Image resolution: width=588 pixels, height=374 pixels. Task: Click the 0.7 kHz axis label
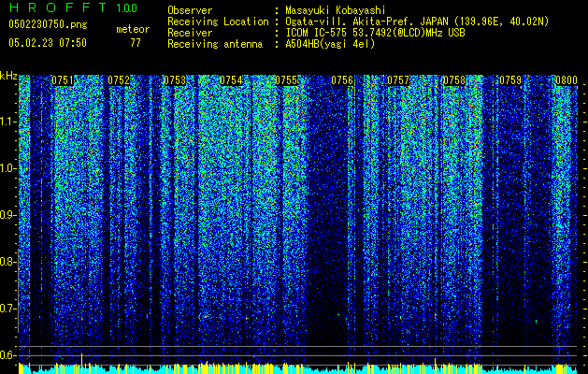point(8,309)
